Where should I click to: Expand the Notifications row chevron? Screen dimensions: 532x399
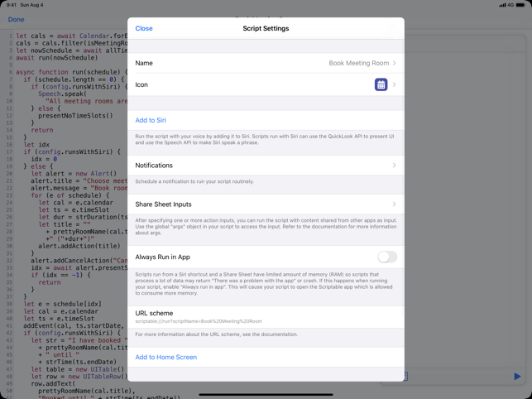[x=395, y=166]
